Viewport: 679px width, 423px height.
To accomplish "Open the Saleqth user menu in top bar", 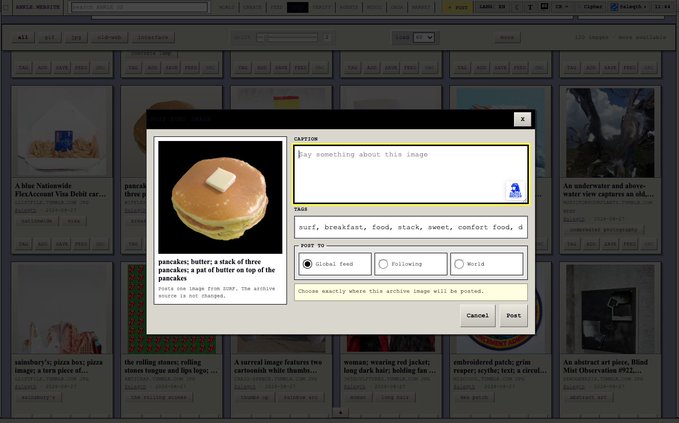I will (629, 7).
